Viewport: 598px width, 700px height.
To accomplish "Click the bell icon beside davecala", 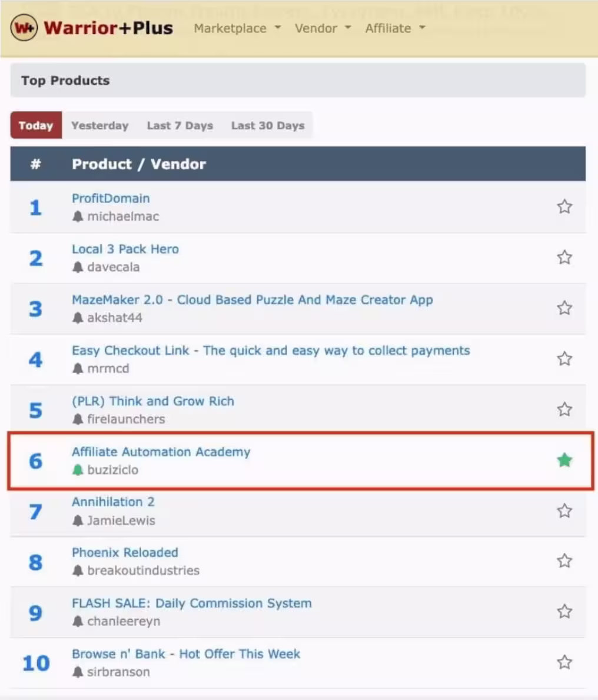I will (78, 267).
